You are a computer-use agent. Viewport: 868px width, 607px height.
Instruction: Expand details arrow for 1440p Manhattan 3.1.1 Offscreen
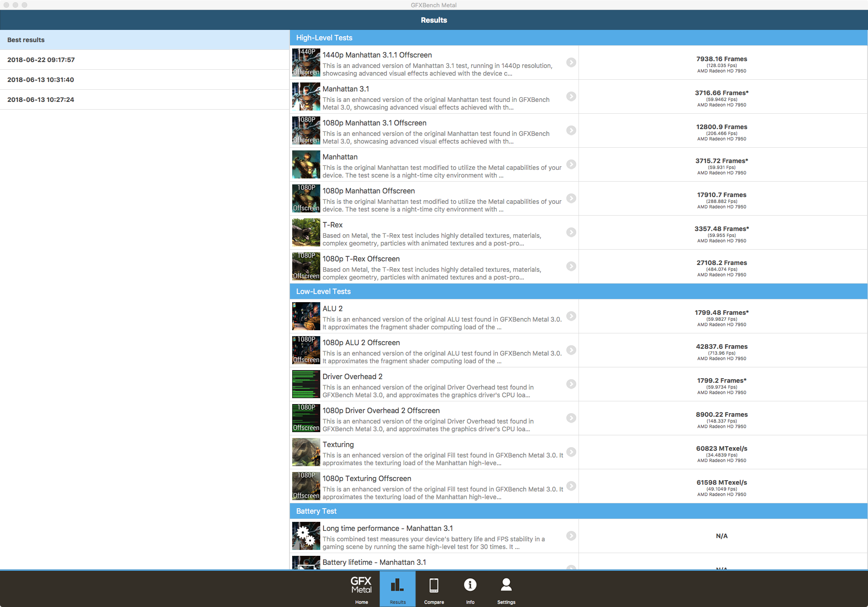(x=571, y=63)
